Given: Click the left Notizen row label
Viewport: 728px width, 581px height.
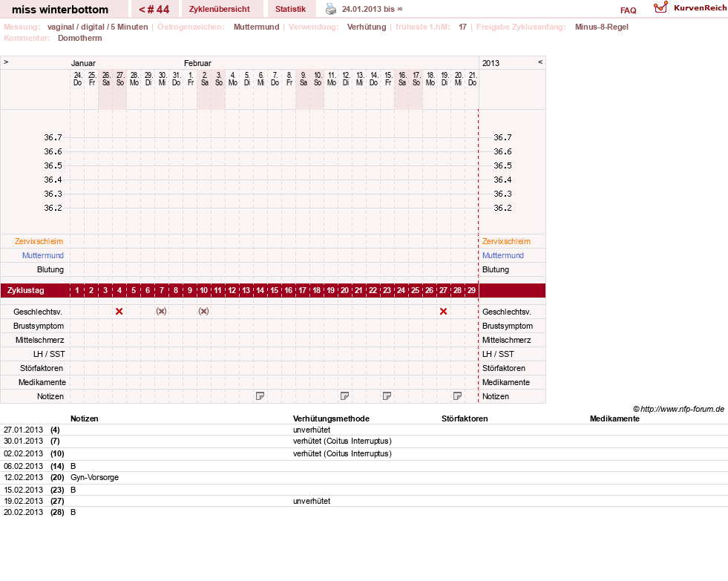Looking at the screenshot, I should tap(50, 396).
